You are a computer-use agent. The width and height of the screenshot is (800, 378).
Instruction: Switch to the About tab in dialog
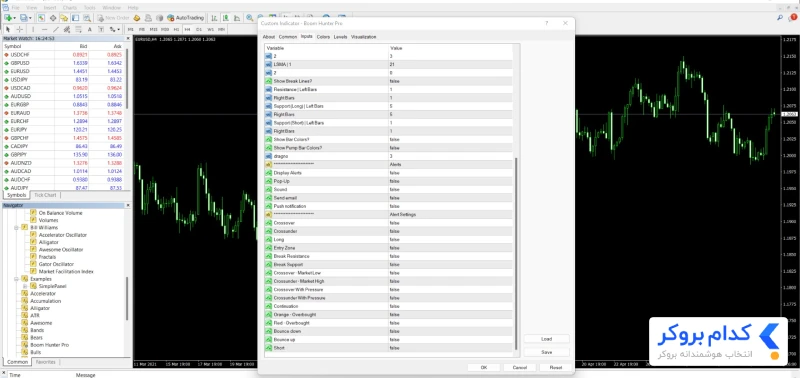click(268, 37)
